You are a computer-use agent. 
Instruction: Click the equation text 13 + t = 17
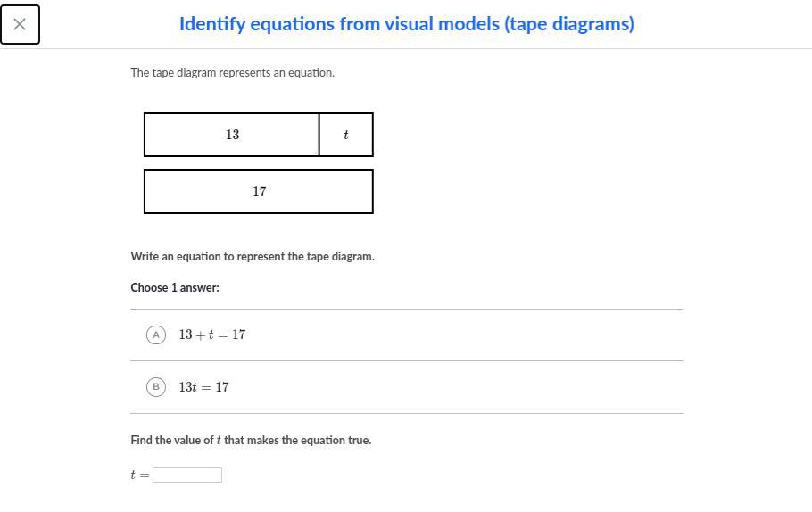212,334
